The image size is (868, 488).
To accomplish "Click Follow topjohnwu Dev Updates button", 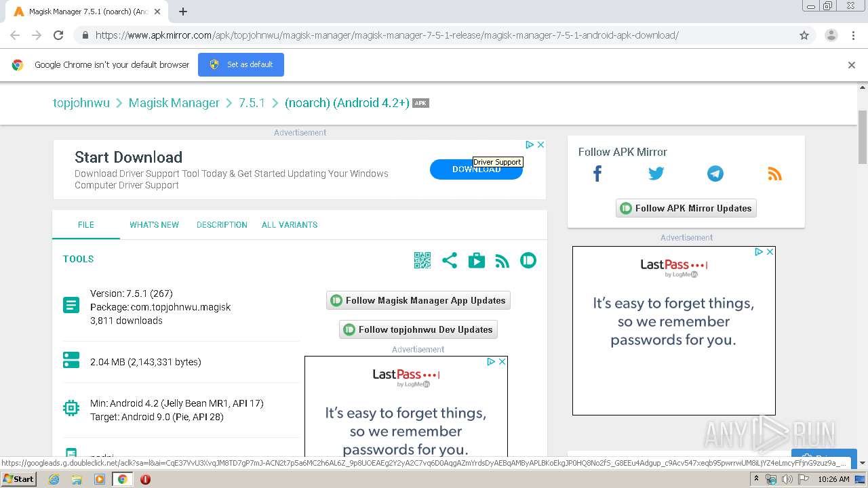I will click(x=418, y=329).
